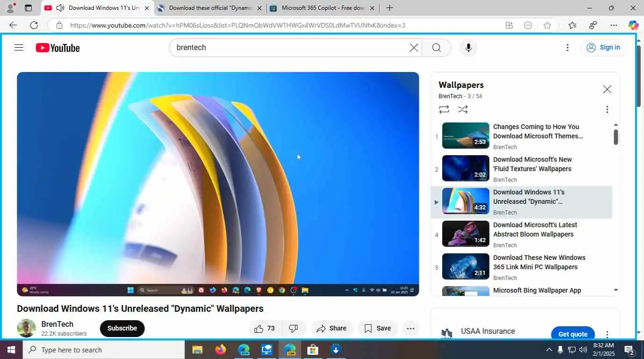
Task: Sign in to YouTube
Action: [604, 47]
